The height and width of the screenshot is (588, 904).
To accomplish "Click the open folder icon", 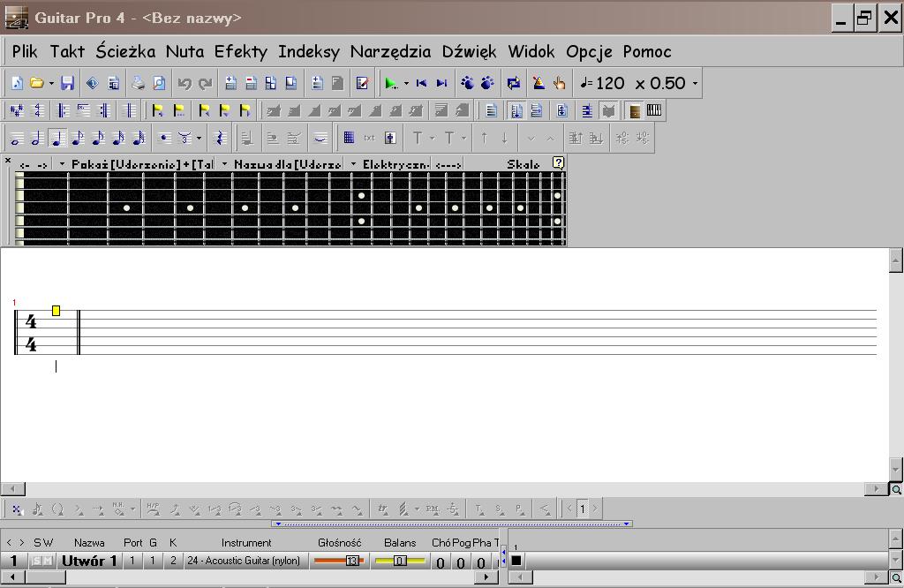I will [37, 84].
